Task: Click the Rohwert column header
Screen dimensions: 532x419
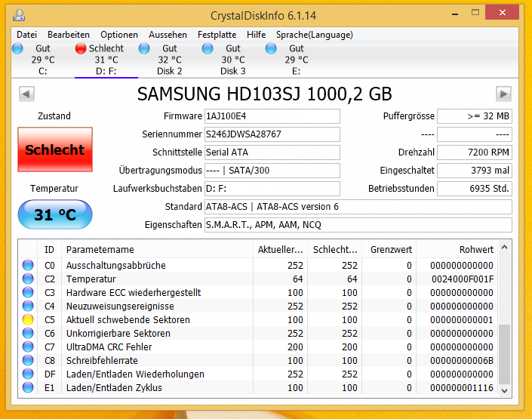Action: 457,250
